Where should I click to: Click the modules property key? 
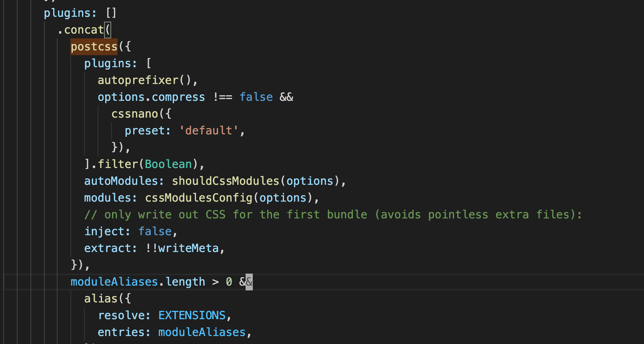(108, 198)
